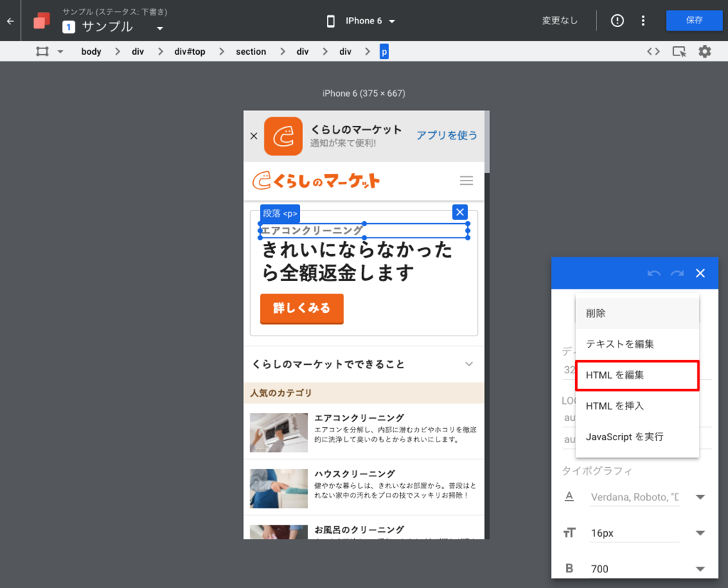Select the font color A icon
The width and height of the screenshot is (728, 588).
[x=569, y=497]
